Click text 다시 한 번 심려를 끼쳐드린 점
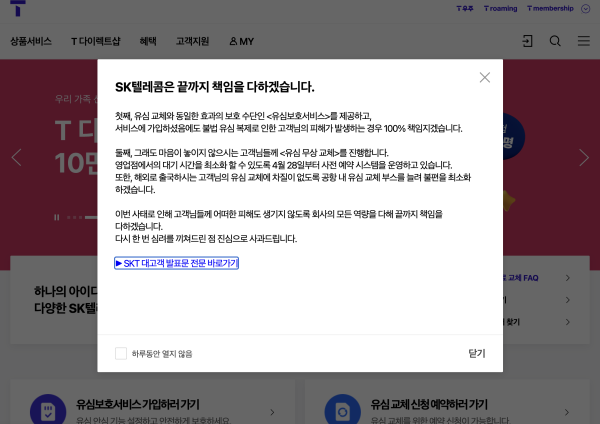Screen dimensions: 600x424 [165, 239]
